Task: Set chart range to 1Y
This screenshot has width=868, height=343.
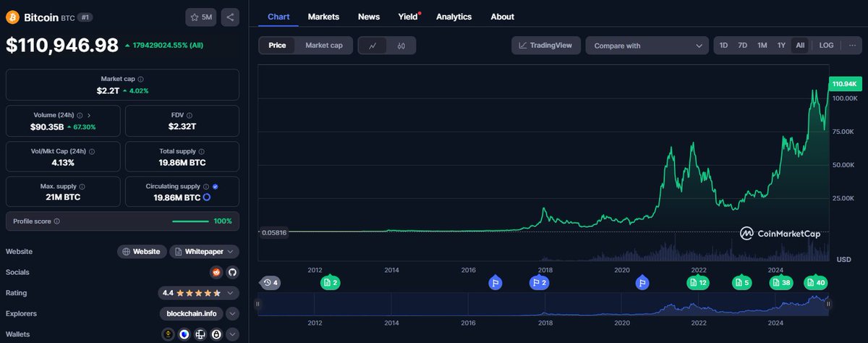Action: pos(781,45)
